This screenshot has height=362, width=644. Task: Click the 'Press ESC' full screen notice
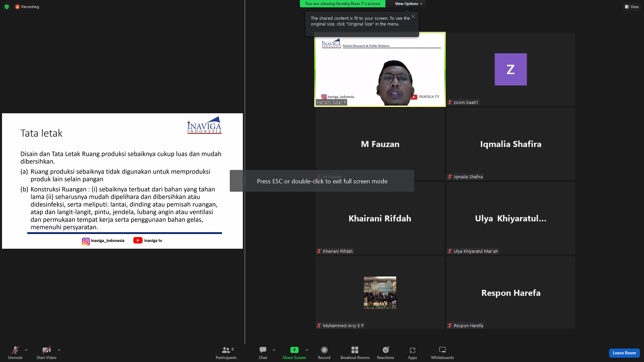[322, 181]
